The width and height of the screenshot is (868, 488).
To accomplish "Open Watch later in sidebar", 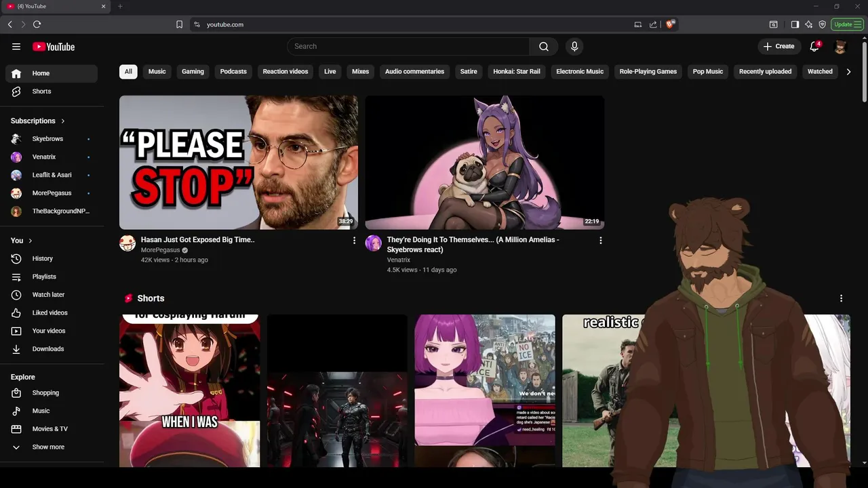I will click(x=52, y=295).
